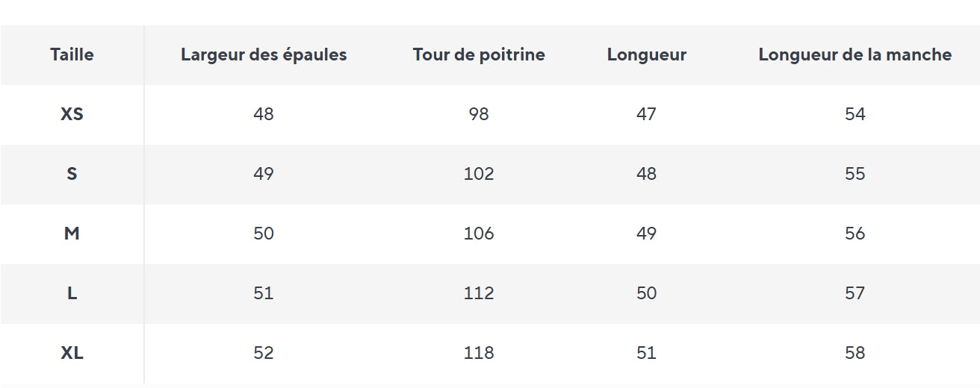The width and height of the screenshot is (980, 388).
Task: Select chest measurement 98 for XS
Action: pos(479,114)
